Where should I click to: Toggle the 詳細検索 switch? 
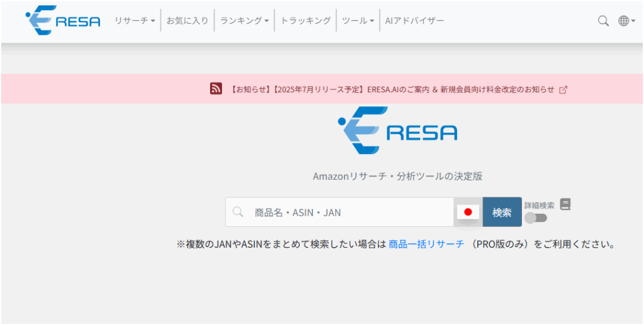click(536, 218)
